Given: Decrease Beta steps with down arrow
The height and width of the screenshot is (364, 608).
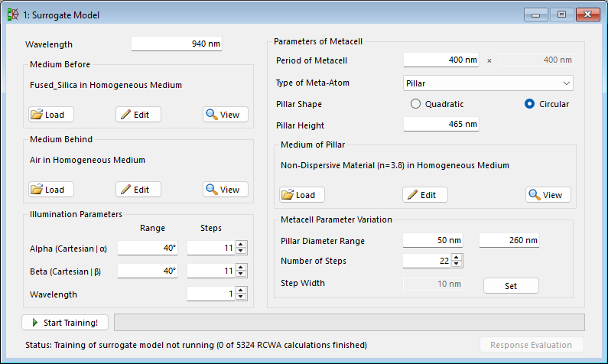Looking at the screenshot, I should pos(242,274).
